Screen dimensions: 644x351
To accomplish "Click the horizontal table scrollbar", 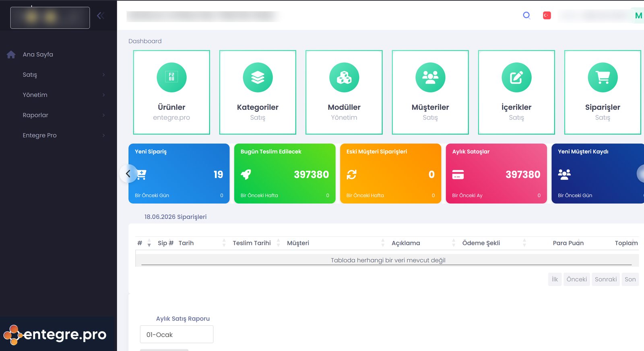I will [x=386, y=265].
